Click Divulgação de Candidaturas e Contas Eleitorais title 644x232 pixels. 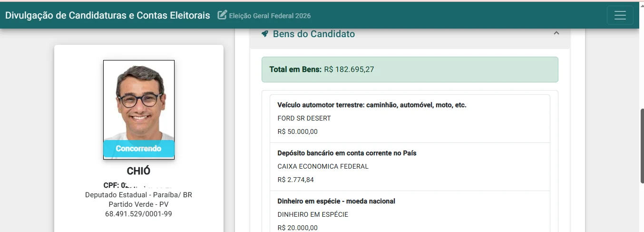[x=107, y=15]
